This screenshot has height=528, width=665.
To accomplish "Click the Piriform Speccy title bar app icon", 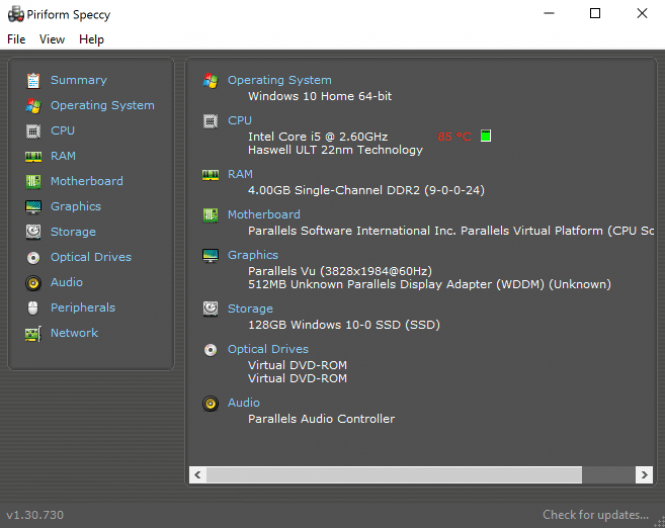I will (16, 14).
